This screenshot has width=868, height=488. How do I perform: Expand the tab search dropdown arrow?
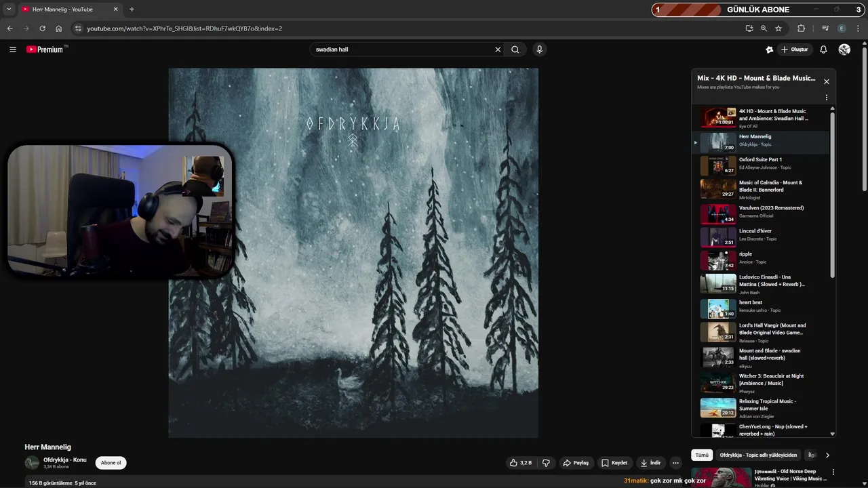click(x=9, y=9)
